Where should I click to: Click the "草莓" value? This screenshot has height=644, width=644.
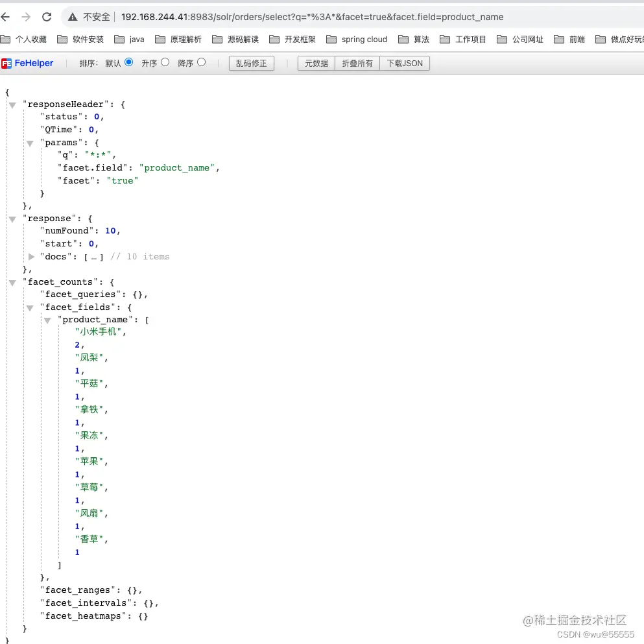coord(89,486)
